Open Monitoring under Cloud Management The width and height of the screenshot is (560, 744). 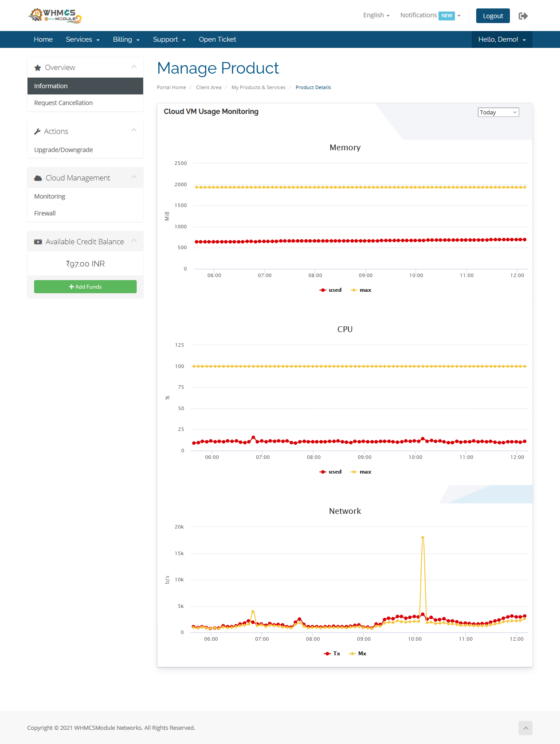click(85, 196)
